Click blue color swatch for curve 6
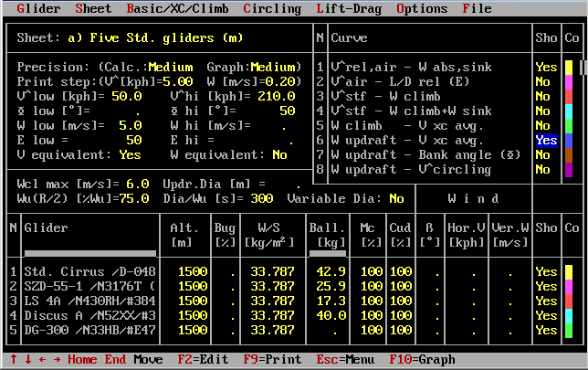 [x=569, y=140]
